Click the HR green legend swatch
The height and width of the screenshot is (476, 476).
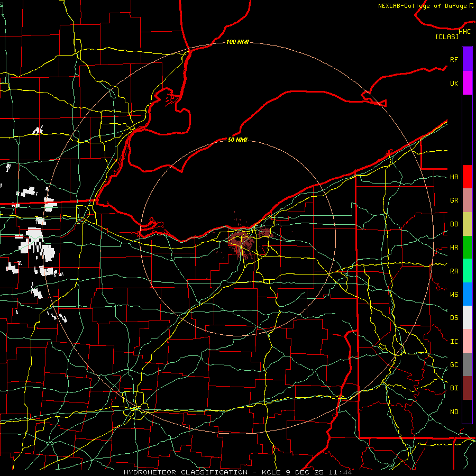coord(467,248)
